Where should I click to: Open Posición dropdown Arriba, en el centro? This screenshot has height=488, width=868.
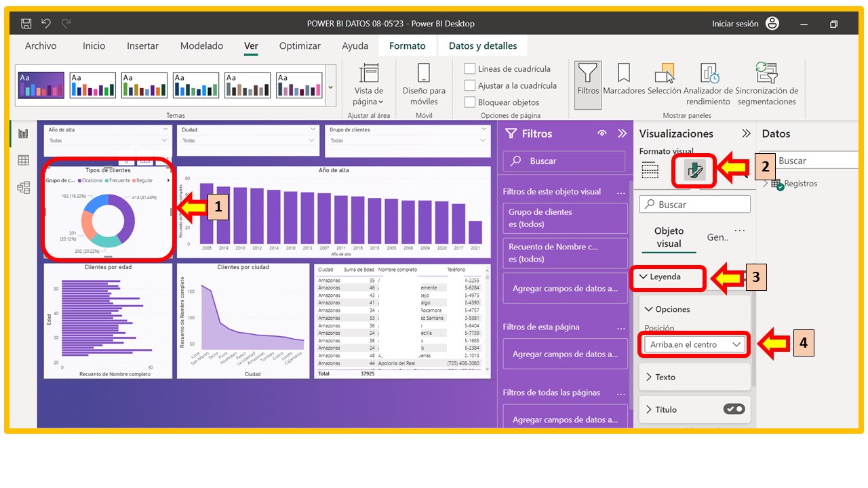[x=695, y=344]
